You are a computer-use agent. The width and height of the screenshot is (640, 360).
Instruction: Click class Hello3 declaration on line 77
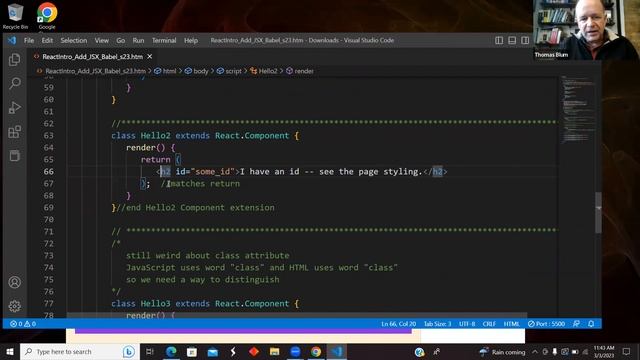205,304
